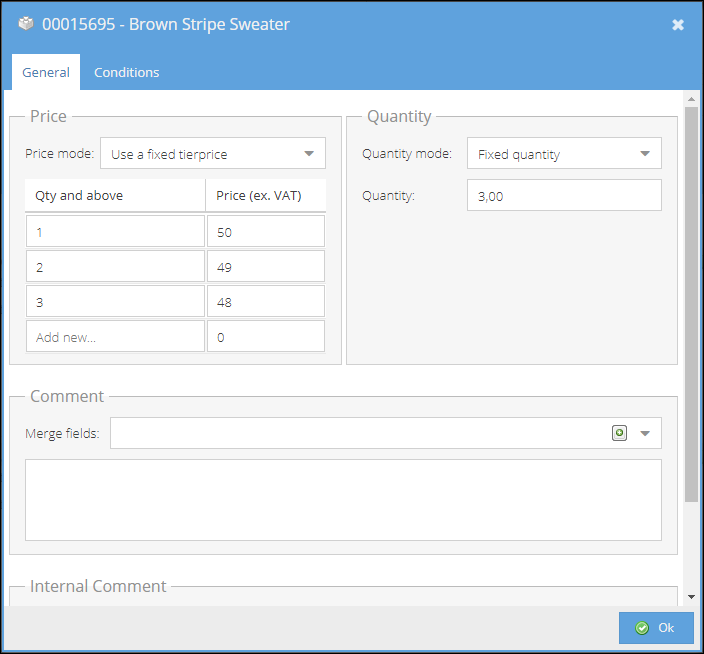Click the green checkmark icon on Ok
The image size is (704, 654).
[x=642, y=628]
